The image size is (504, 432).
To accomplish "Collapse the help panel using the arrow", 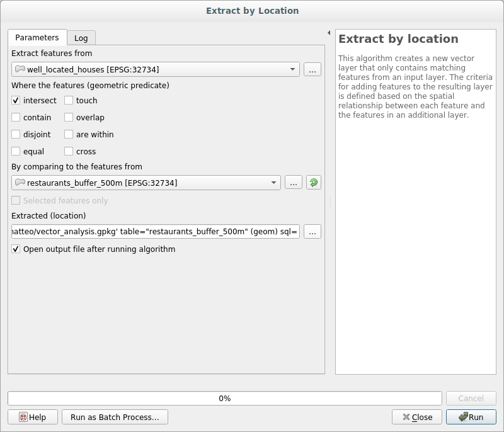I will click(x=328, y=33).
